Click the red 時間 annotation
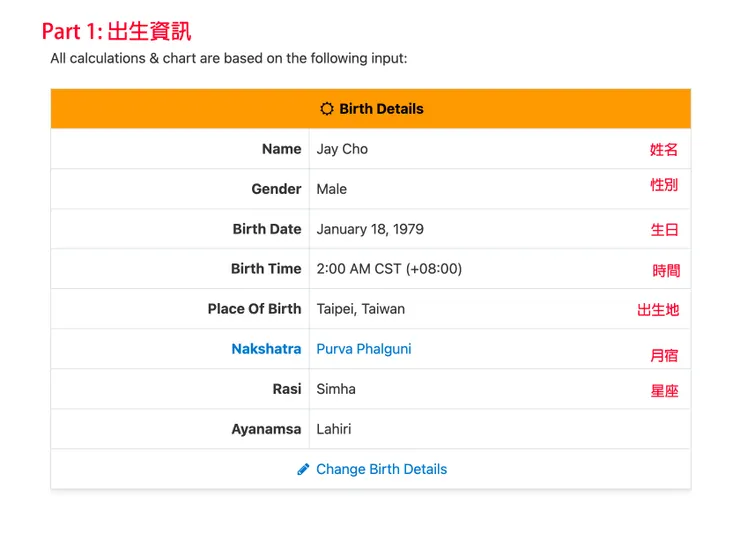 coord(666,271)
